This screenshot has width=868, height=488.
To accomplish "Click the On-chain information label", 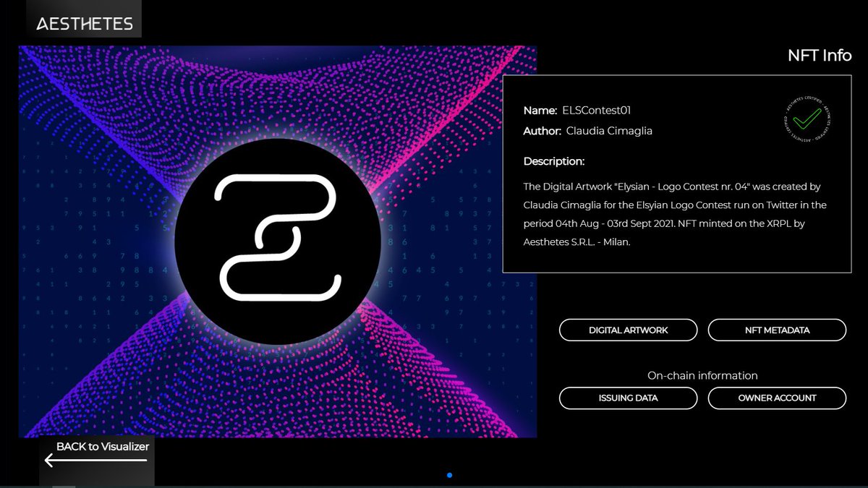I will [702, 375].
